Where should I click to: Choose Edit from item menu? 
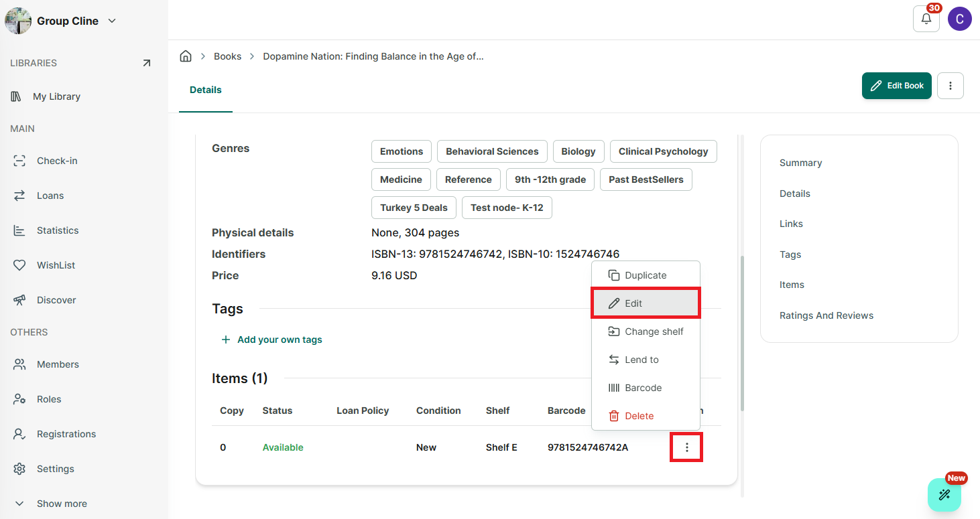646,303
